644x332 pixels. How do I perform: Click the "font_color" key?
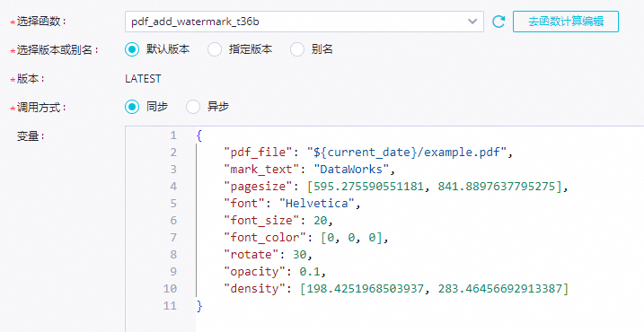click(x=265, y=237)
